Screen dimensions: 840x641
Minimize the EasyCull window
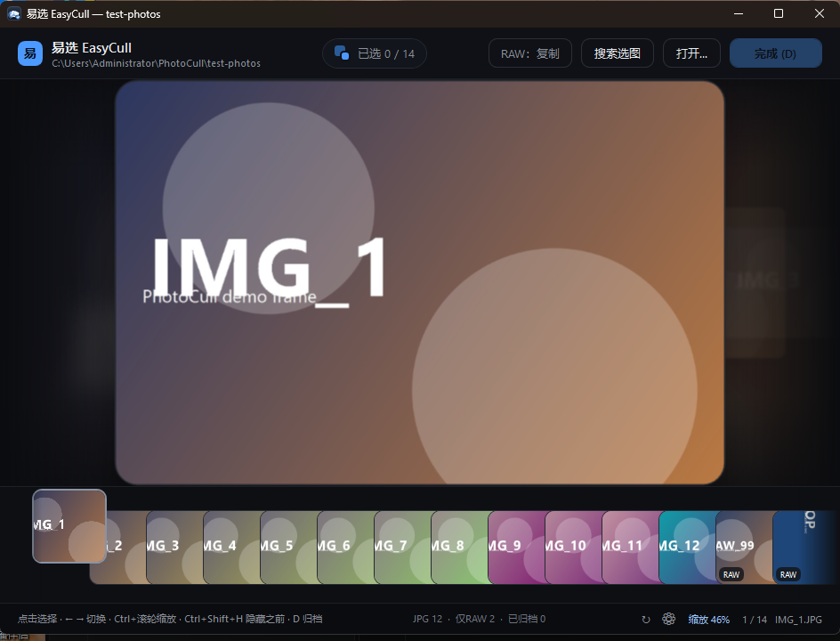739,14
